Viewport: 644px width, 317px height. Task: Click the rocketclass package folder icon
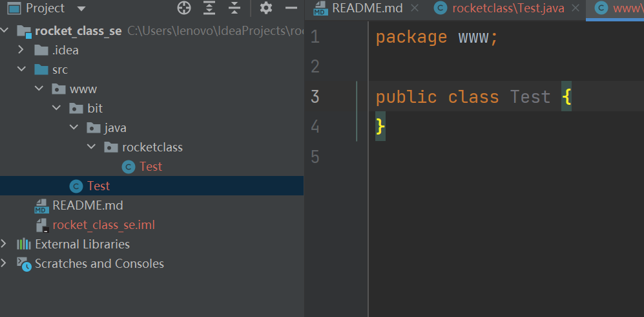(111, 147)
